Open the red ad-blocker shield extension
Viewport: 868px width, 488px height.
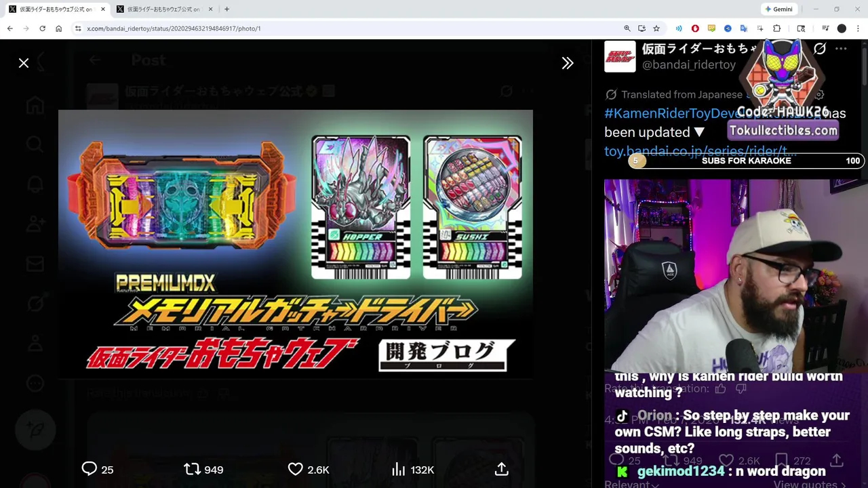(695, 28)
